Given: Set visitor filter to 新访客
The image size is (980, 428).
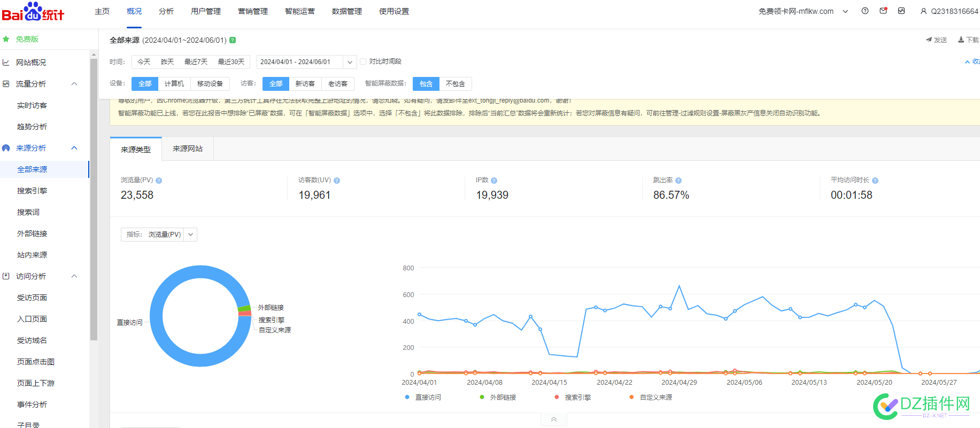Looking at the screenshot, I should click(x=305, y=84).
